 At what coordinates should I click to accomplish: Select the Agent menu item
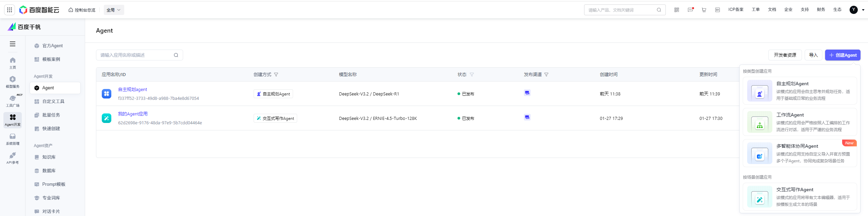55,88
